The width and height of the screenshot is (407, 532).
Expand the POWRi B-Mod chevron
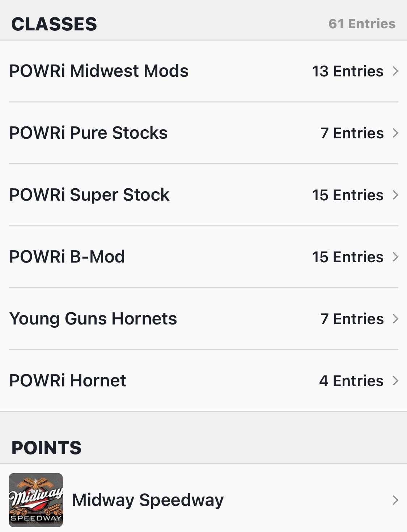(395, 257)
